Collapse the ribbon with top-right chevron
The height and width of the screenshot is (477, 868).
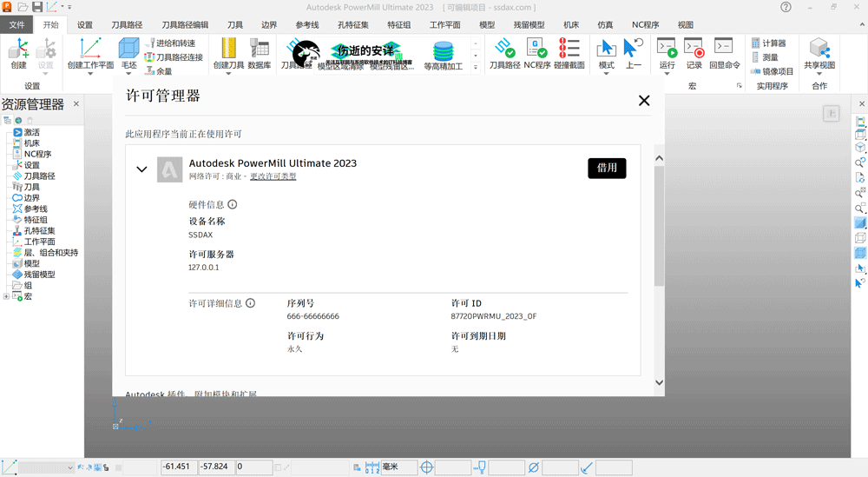click(x=862, y=25)
